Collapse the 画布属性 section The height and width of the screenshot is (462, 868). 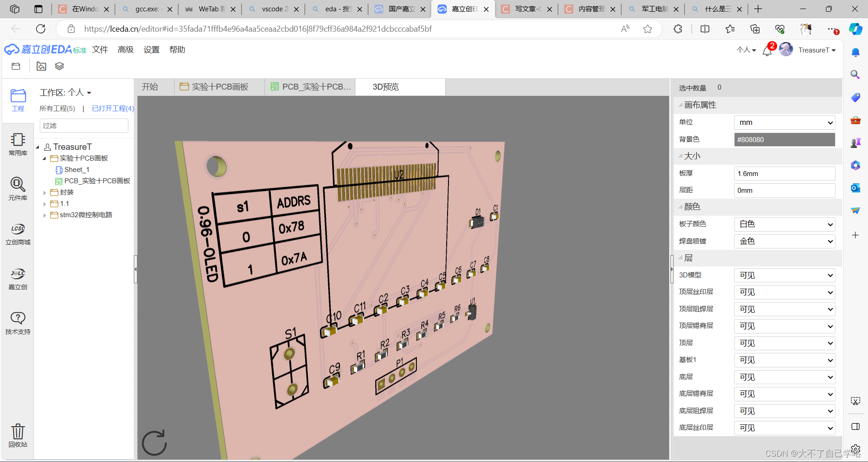(680, 105)
